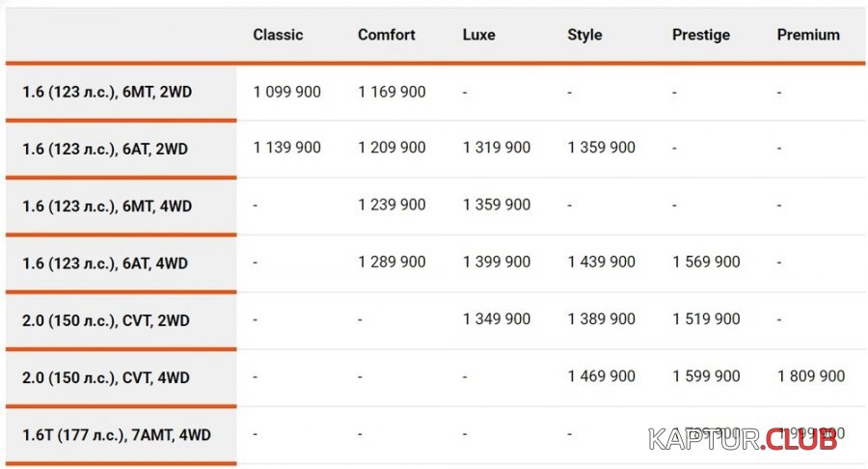Select the Style column header
This screenshot has height=469, width=868.
tap(584, 35)
